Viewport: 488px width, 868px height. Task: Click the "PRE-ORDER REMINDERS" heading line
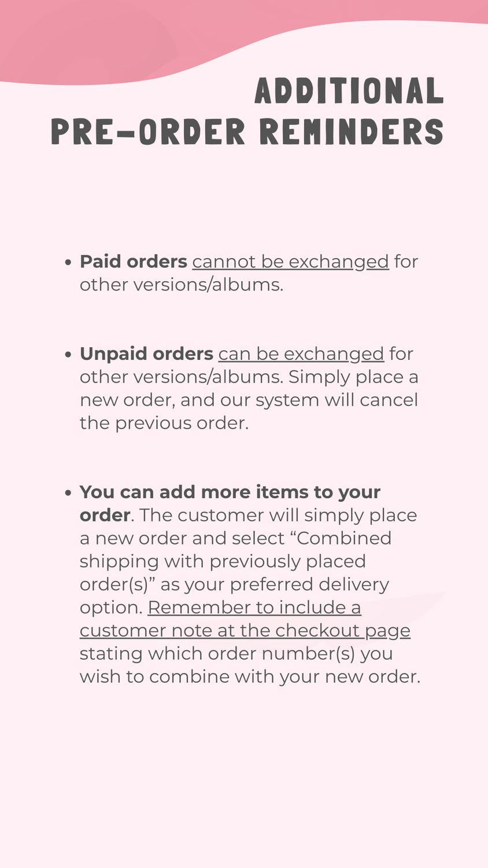click(x=247, y=132)
